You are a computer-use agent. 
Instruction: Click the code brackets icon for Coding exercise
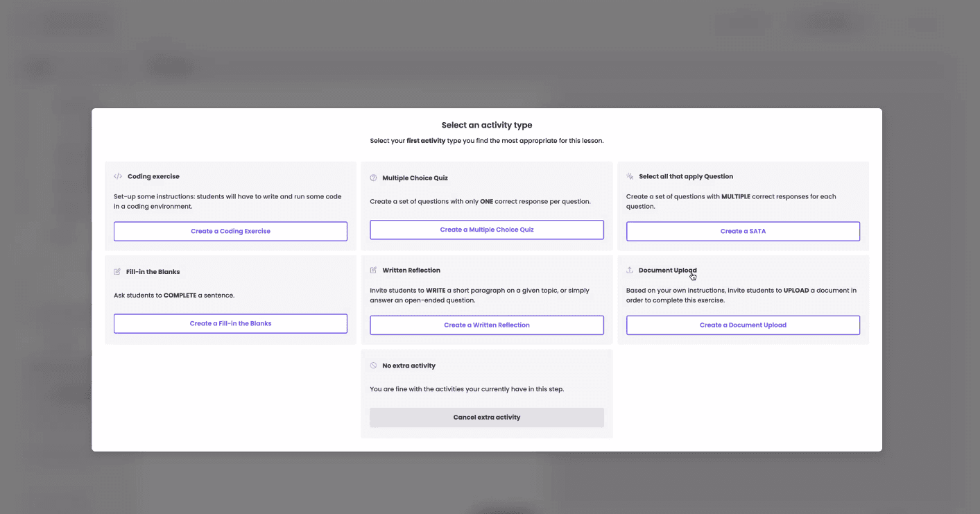point(118,176)
